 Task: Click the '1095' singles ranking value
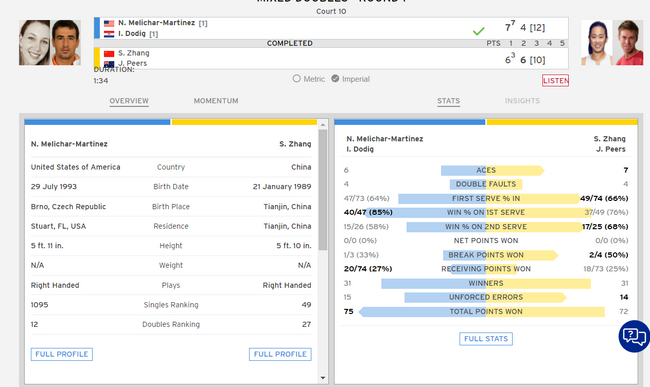pos(39,305)
